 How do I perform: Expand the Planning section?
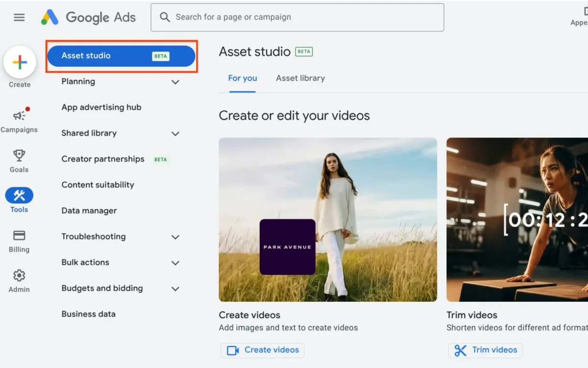tap(175, 82)
